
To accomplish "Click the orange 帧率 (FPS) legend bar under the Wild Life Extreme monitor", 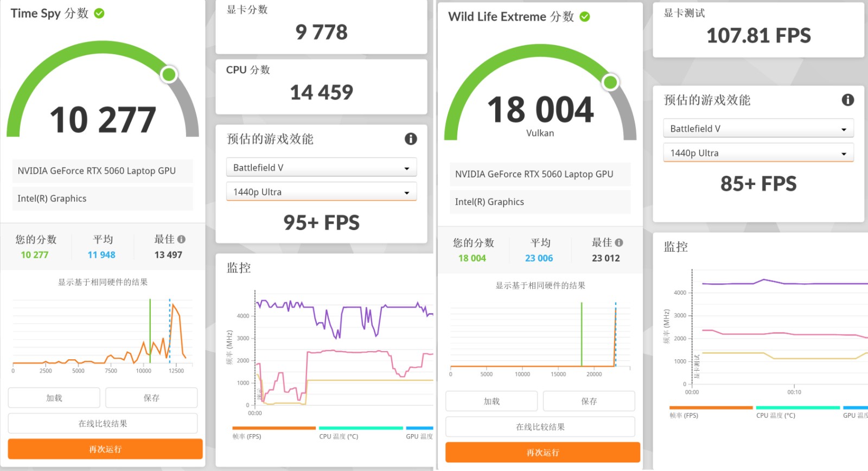I will tap(711, 408).
